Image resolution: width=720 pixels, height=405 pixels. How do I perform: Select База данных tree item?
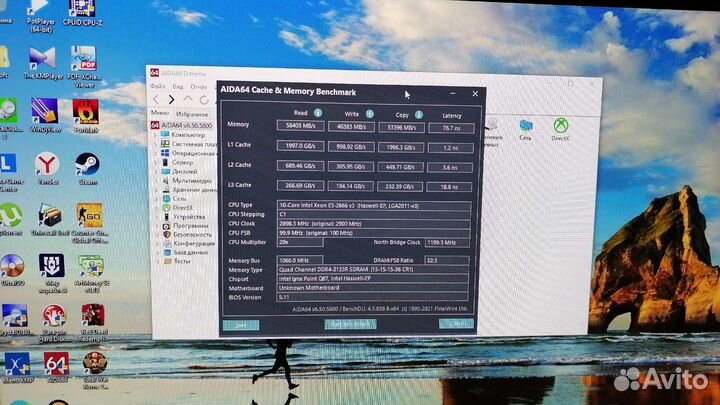click(x=185, y=252)
